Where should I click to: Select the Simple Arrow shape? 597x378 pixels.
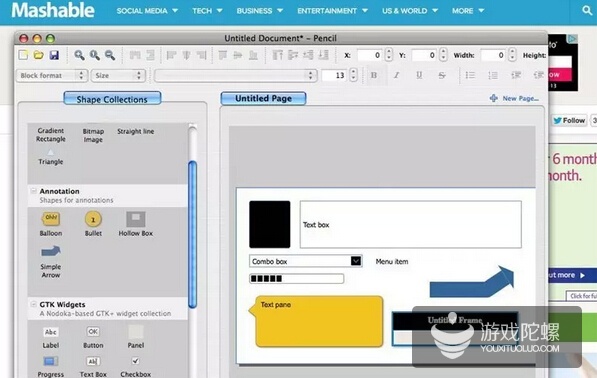coord(51,262)
